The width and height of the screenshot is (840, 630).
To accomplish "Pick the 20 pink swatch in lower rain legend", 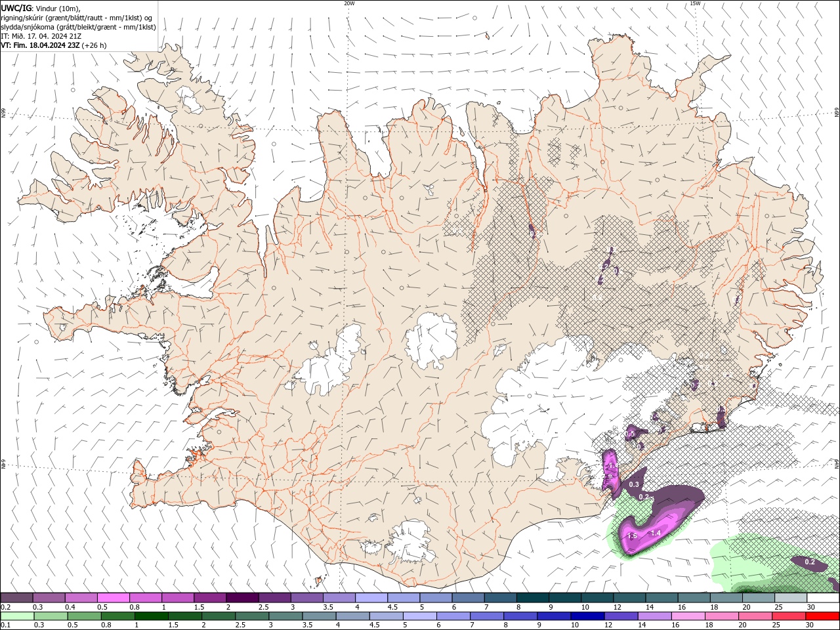I will click(x=755, y=616).
